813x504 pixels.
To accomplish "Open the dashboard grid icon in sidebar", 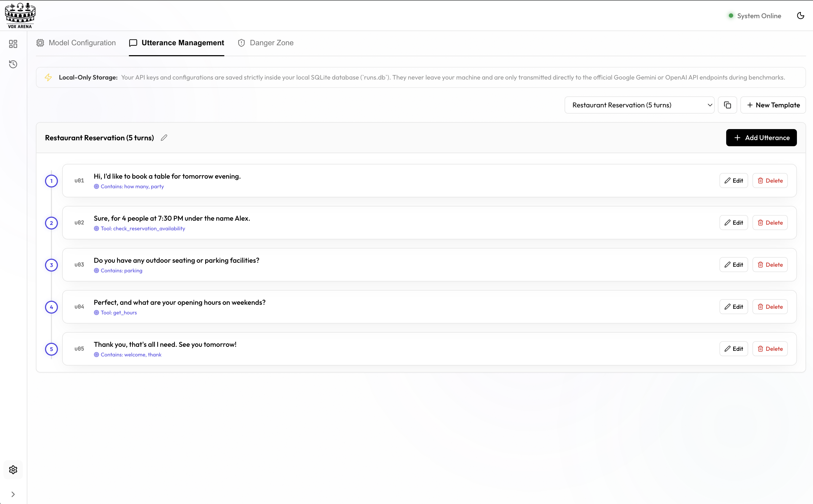I will [x=13, y=44].
